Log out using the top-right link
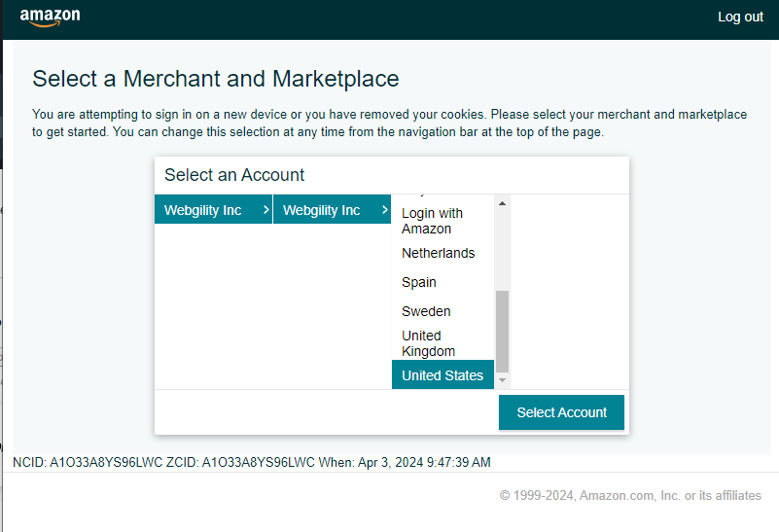Screen dimensions: 779x532 [740, 17]
